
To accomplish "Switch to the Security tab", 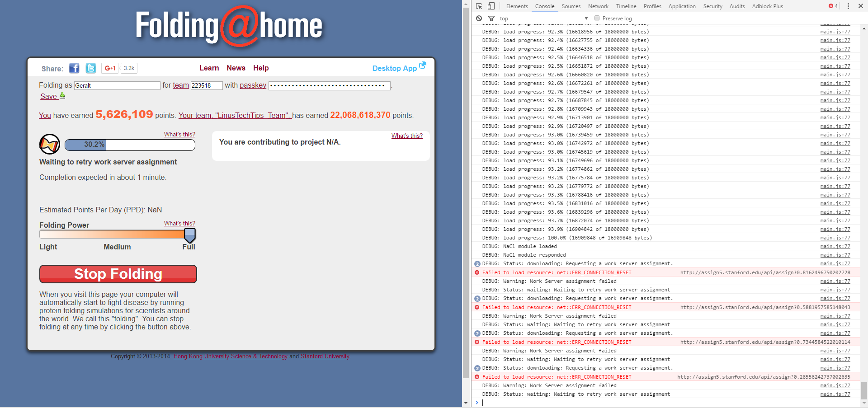I will click(713, 6).
